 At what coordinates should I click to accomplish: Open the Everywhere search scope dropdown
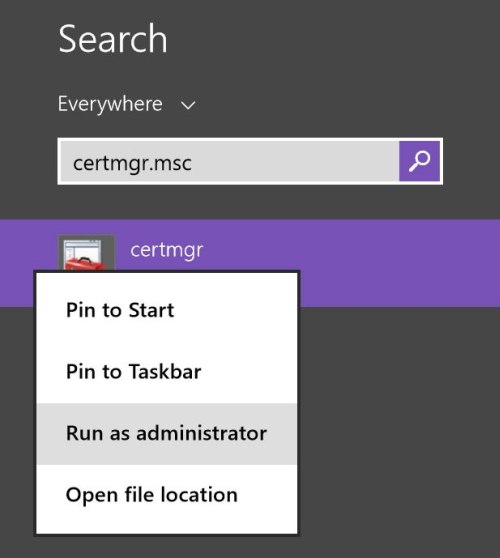coord(127,104)
